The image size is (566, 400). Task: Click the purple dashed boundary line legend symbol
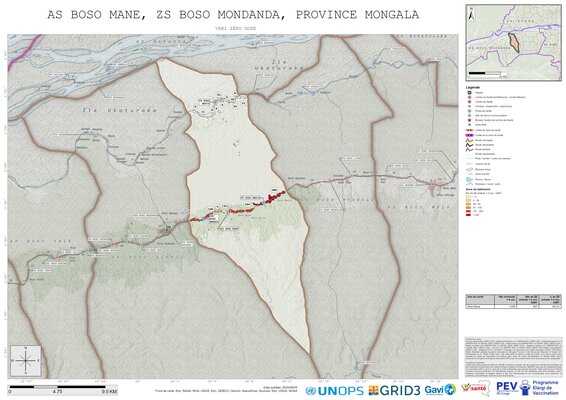pyautogui.click(x=469, y=135)
